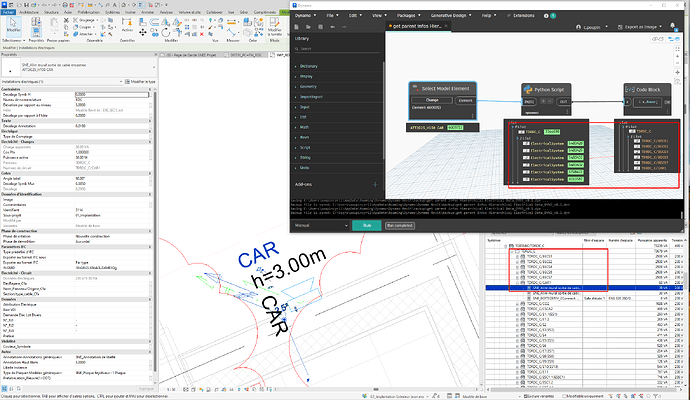690x400 pixels.
Task: Expand the Geometry category in Dynamo library
Action: click(x=308, y=87)
